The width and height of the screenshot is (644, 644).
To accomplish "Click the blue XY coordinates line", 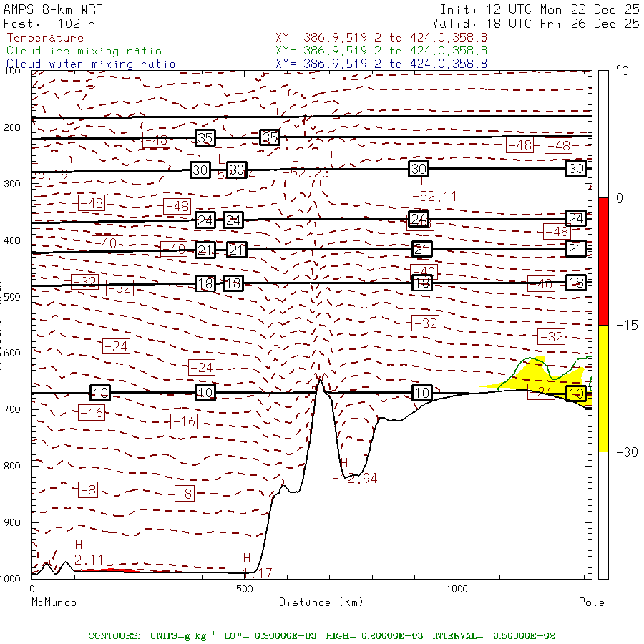I will [381, 64].
